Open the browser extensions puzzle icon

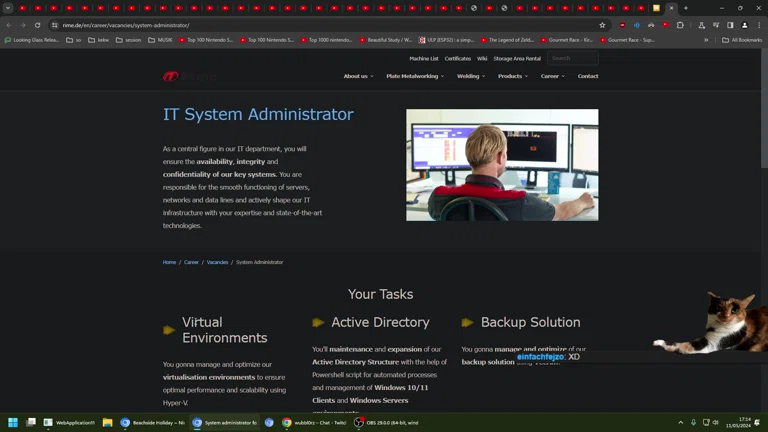(680, 25)
